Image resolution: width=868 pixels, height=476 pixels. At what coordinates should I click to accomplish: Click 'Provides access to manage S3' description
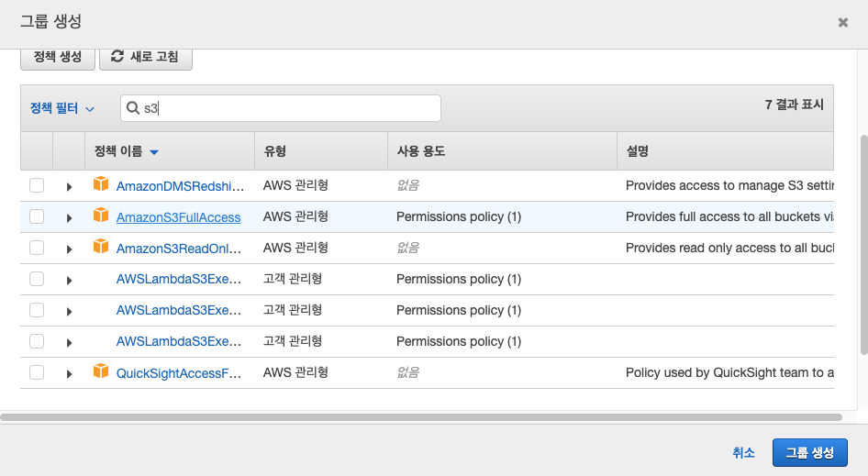[729, 186]
